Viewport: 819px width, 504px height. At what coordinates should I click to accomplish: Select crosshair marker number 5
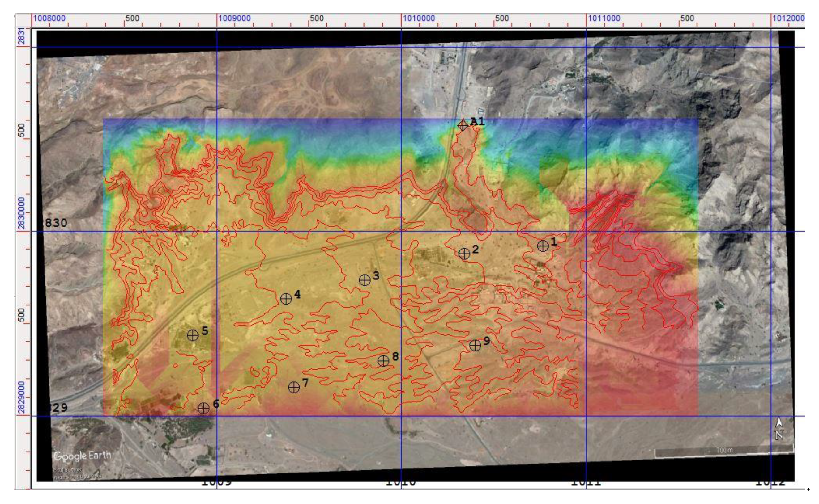[x=193, y=335]
